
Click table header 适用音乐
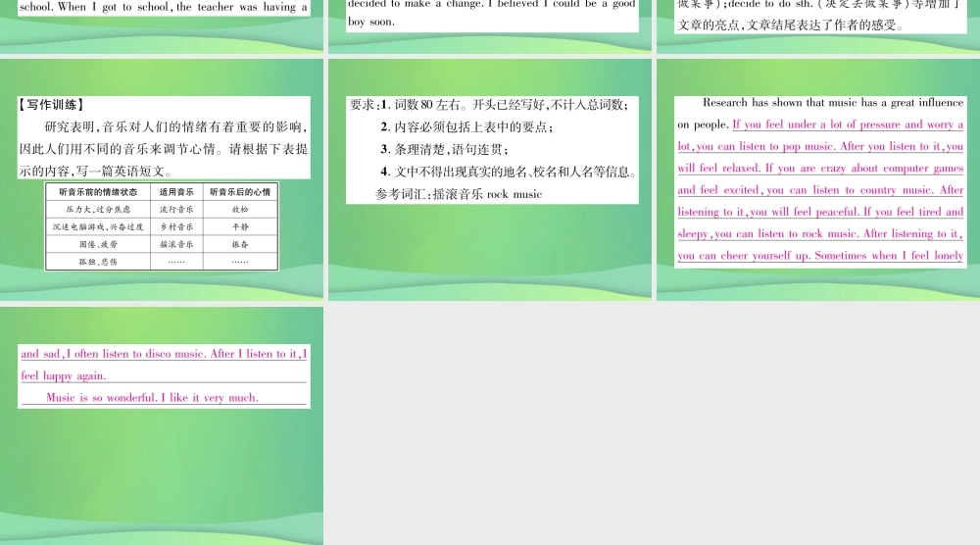pos(176,192)
